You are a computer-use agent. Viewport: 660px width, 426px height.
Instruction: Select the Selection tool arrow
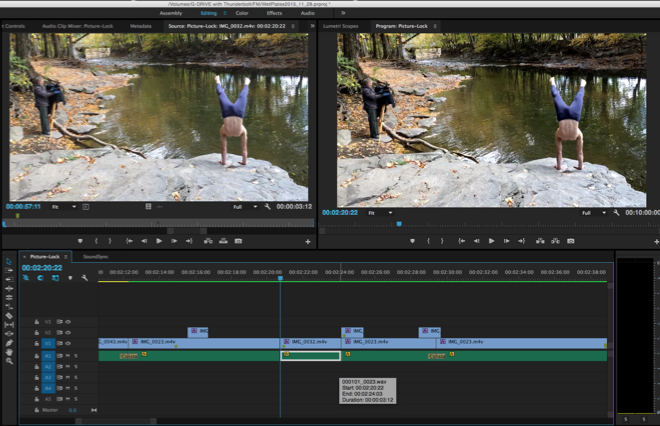(x=9, y=261)
